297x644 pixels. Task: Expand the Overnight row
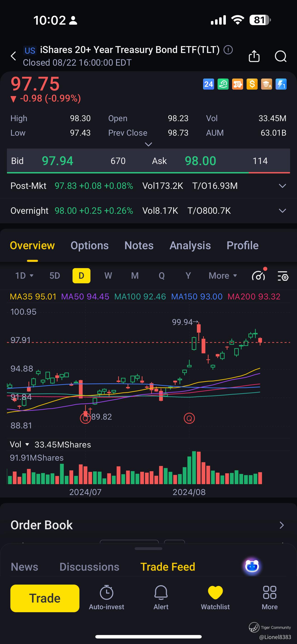[x=282, y=211]
